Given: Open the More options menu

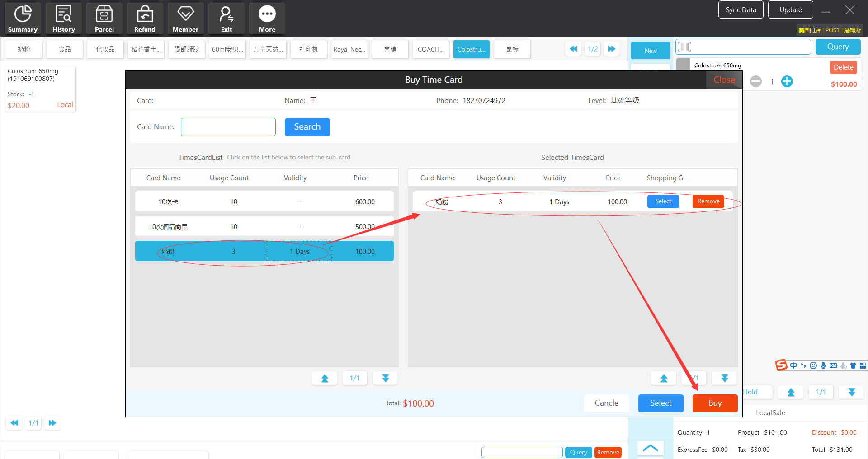Looking at the screenshot, I should click(267, 19).
